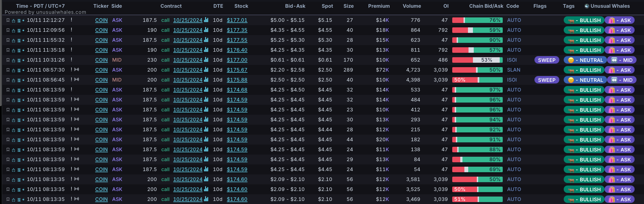Bookmark the 10/11 12:09:56 trade row
Screen dimensions: 644x204
8,30
